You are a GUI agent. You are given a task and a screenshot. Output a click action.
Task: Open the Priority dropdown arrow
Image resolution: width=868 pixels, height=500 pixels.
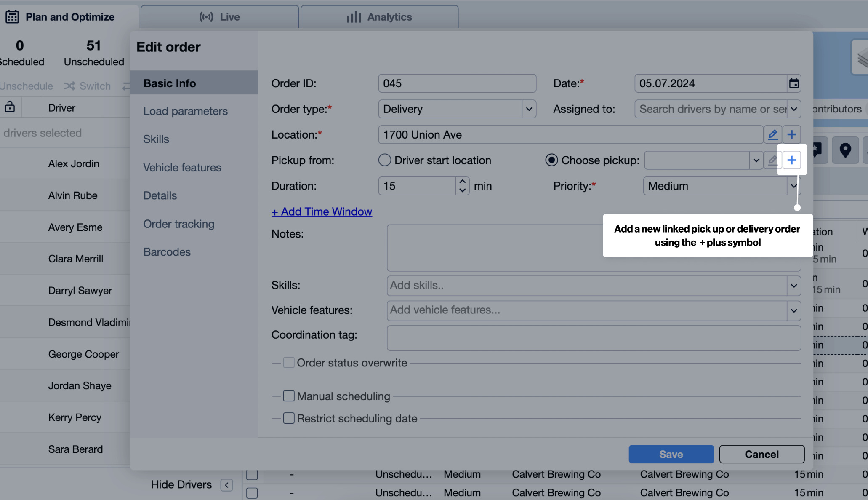point(793,186)
